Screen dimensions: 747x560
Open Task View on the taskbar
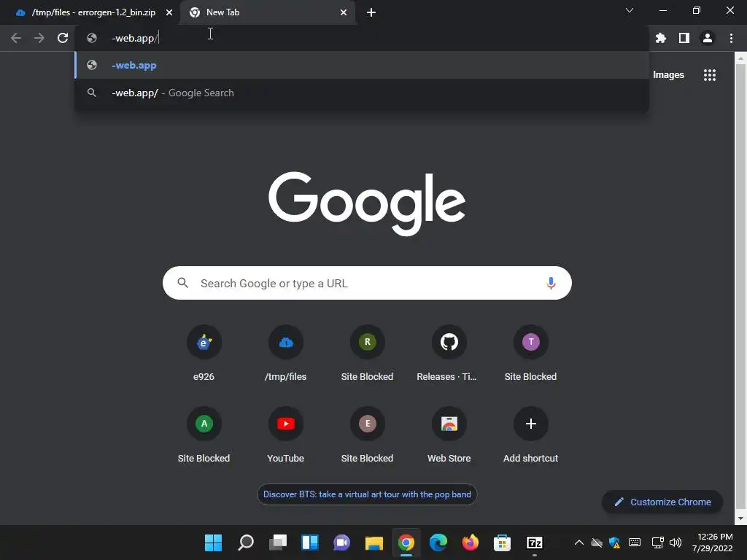coord(278,542)
